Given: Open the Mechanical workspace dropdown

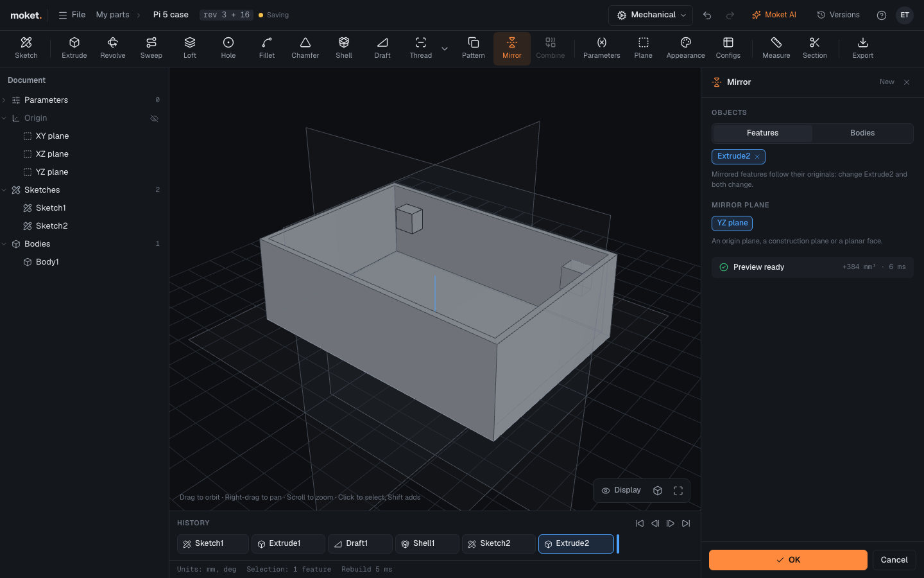Looking at the screenshot, I should (x=651, y=15).
